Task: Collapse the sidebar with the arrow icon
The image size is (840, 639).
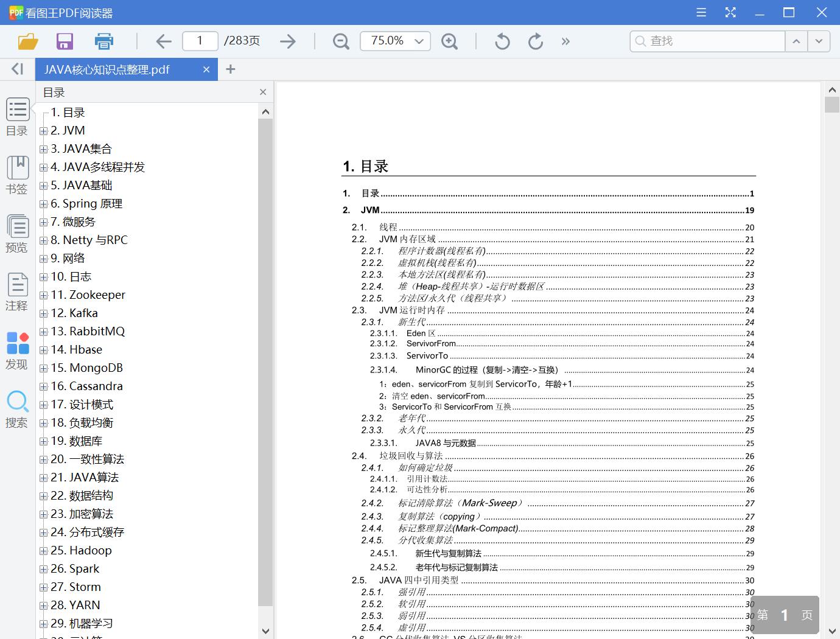Action: pos(18,69)
